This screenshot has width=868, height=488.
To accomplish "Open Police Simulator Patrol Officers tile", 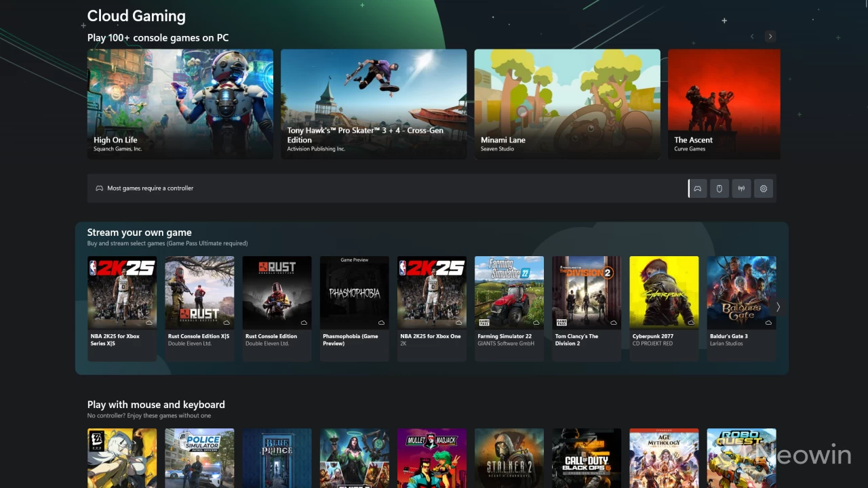I will [x=199, y=458].
